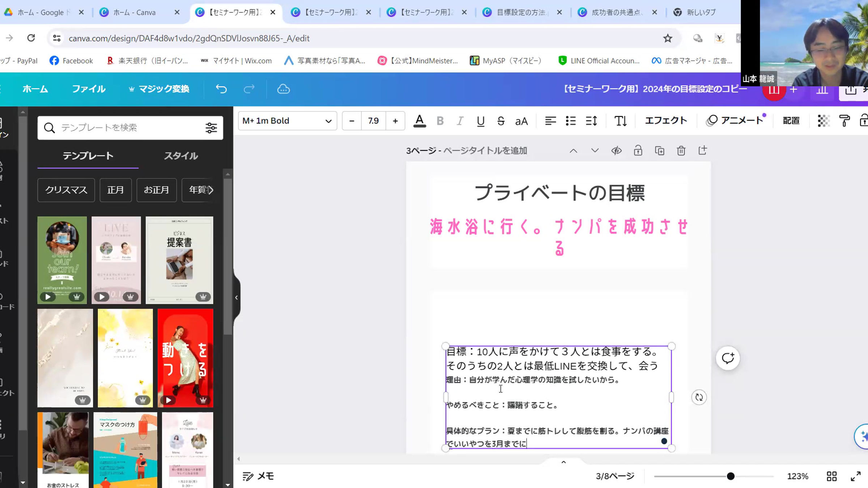
Task: Open the エフェクト effects panel
Action: click(x=666, y=120)
